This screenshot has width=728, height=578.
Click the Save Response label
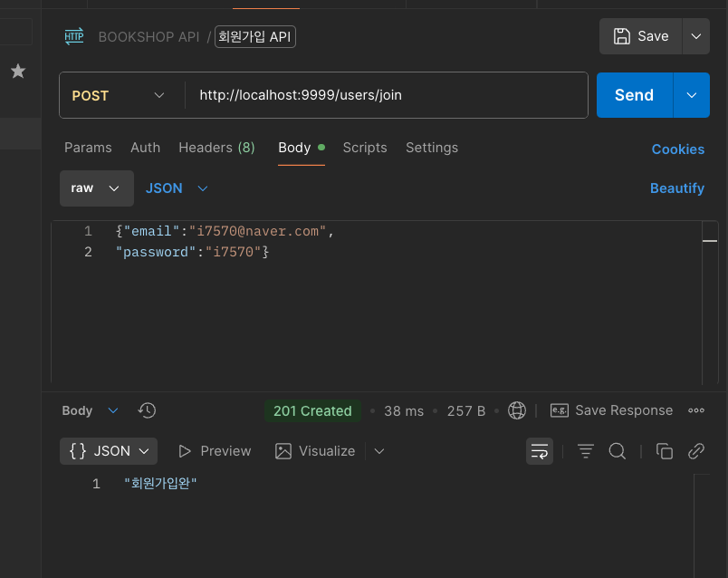tap(624, 410)
